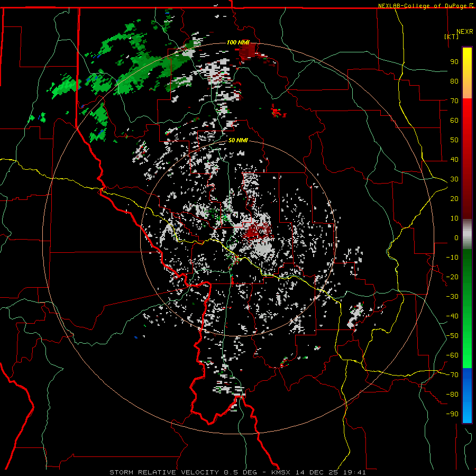Click the -90 value on velocity scale
This screenshot has height=476, width=476.
click(452, 414)
